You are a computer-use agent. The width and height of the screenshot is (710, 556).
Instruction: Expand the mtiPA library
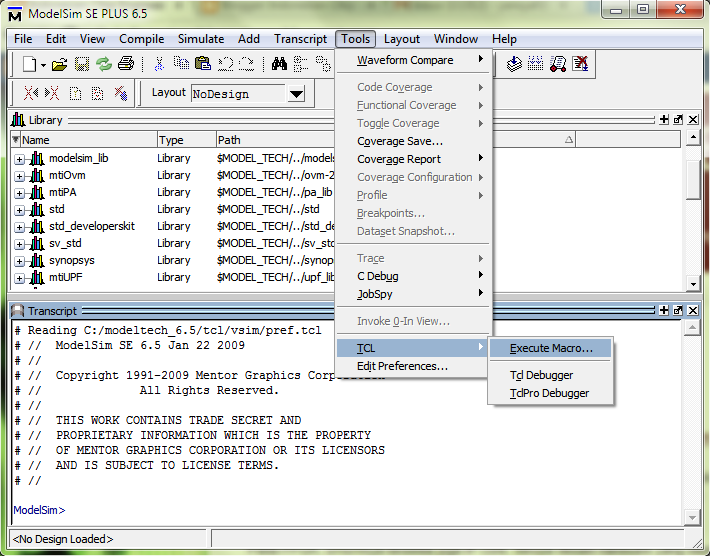[x=19, y=193]
